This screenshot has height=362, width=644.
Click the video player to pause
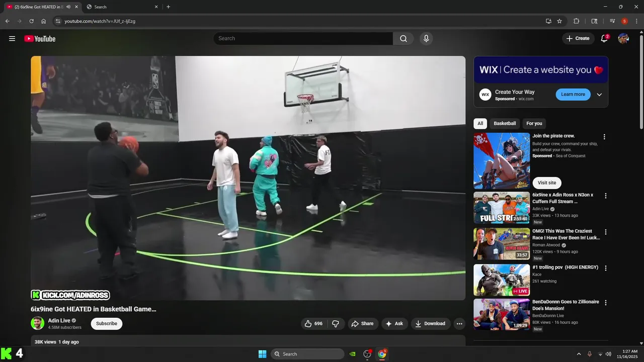(x=248, y=178)
